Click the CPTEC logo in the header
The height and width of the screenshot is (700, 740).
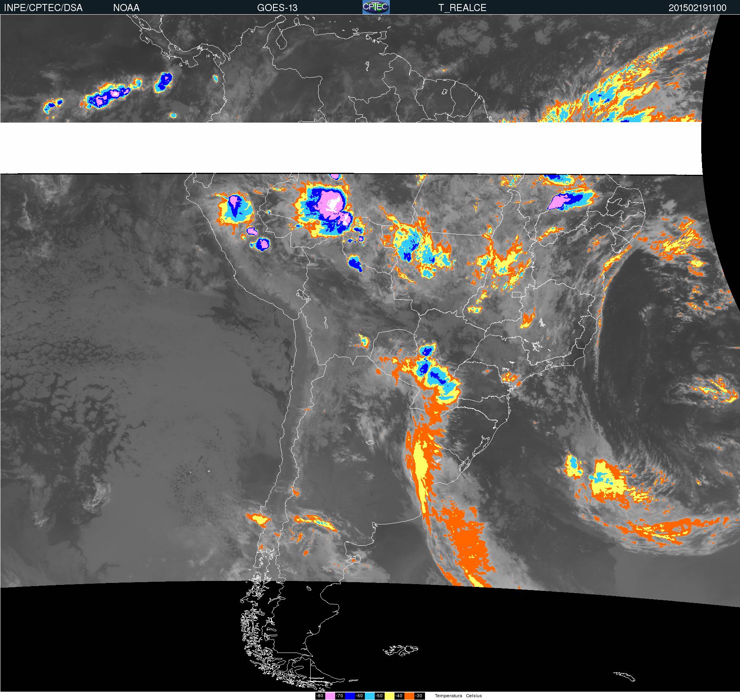coord(376,7)
